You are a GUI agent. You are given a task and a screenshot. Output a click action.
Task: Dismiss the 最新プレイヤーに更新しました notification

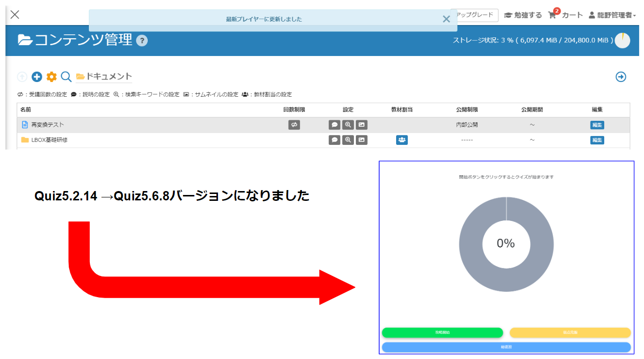[x=446, y=19]
